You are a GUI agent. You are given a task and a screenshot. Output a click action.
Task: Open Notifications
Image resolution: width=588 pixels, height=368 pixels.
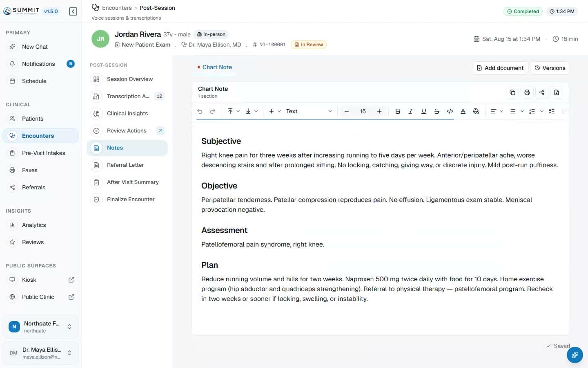[x=40, y=64]
